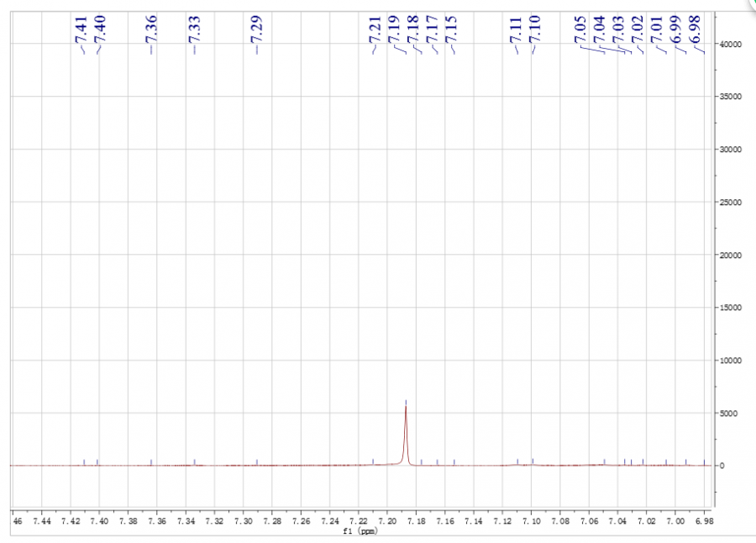
Task: Select the 7.06 ppm x-axis tick label
Action: click(589, 521)
